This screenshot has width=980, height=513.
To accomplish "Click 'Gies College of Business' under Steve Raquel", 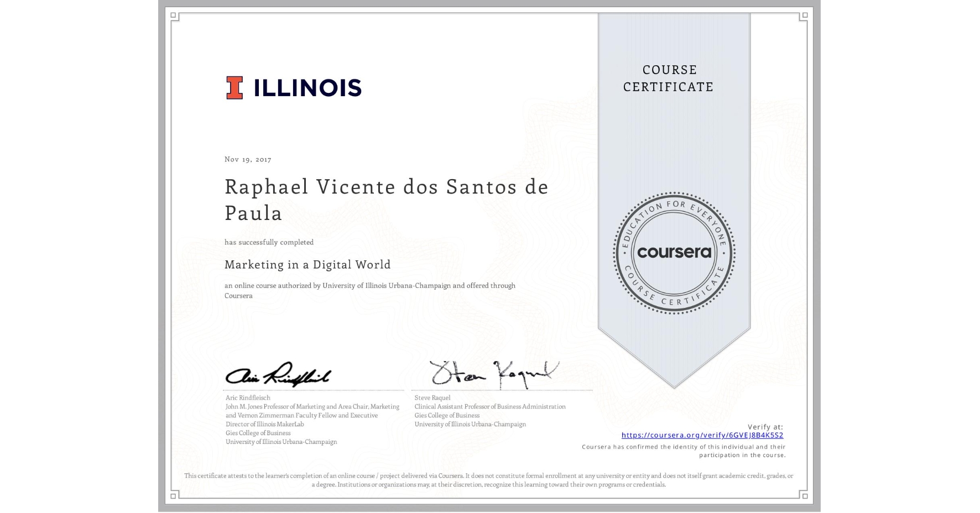I will [x=447, y=415].
